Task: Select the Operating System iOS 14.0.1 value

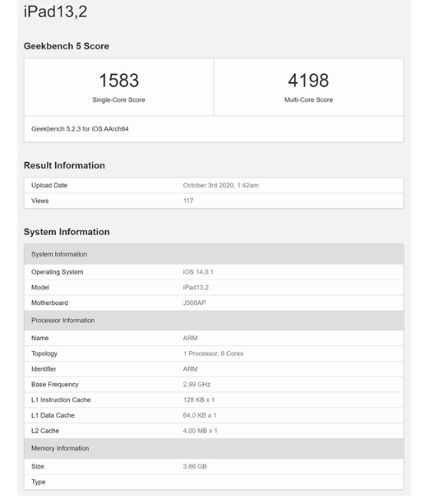Action: 198,272
